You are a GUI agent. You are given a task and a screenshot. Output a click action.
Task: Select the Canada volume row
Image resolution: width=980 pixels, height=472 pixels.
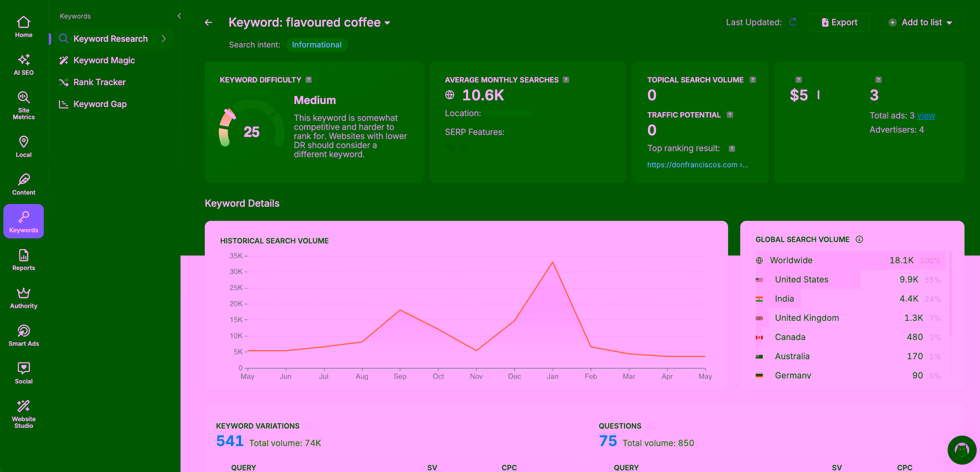851,337
